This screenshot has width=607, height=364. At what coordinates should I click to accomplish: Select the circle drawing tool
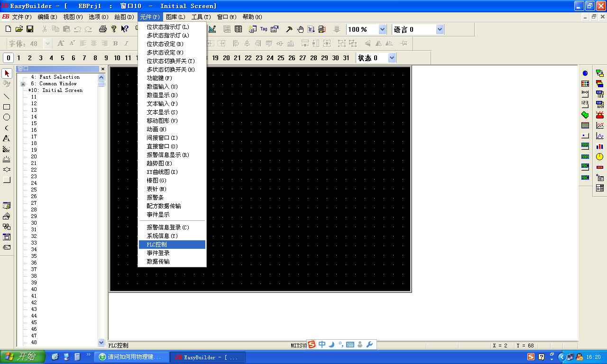(x=7, y=117)
